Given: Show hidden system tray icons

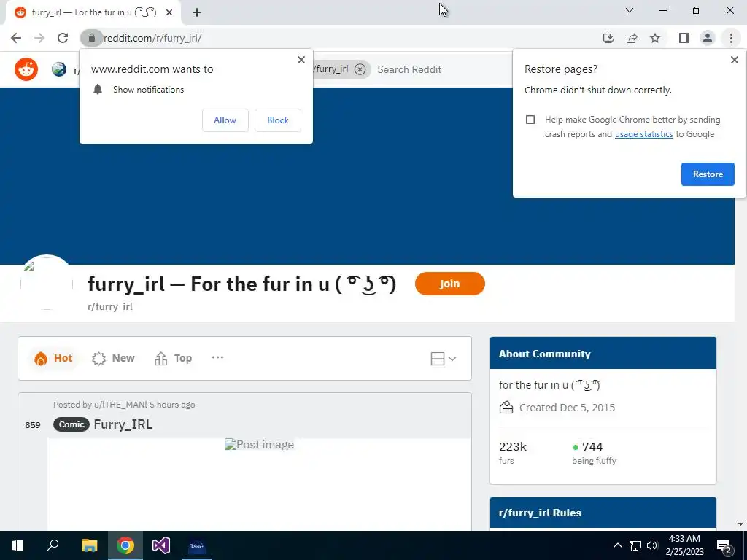Looking at the screenshot, I should click(x=617, y=545).
